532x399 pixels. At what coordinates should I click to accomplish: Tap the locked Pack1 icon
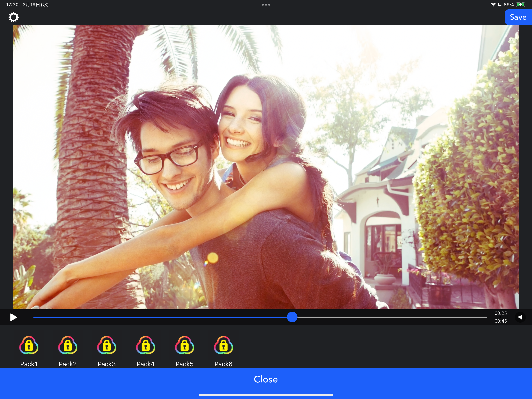[x=29, y=345]
